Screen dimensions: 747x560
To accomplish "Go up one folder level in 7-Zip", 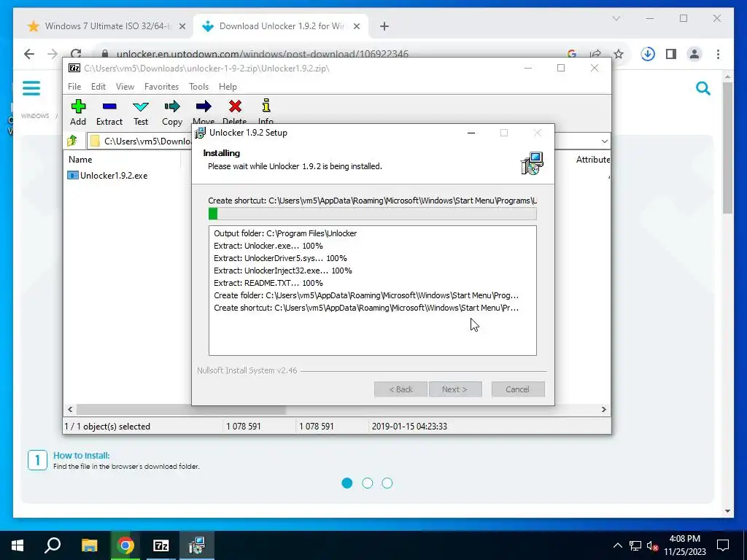I will 72,141.
